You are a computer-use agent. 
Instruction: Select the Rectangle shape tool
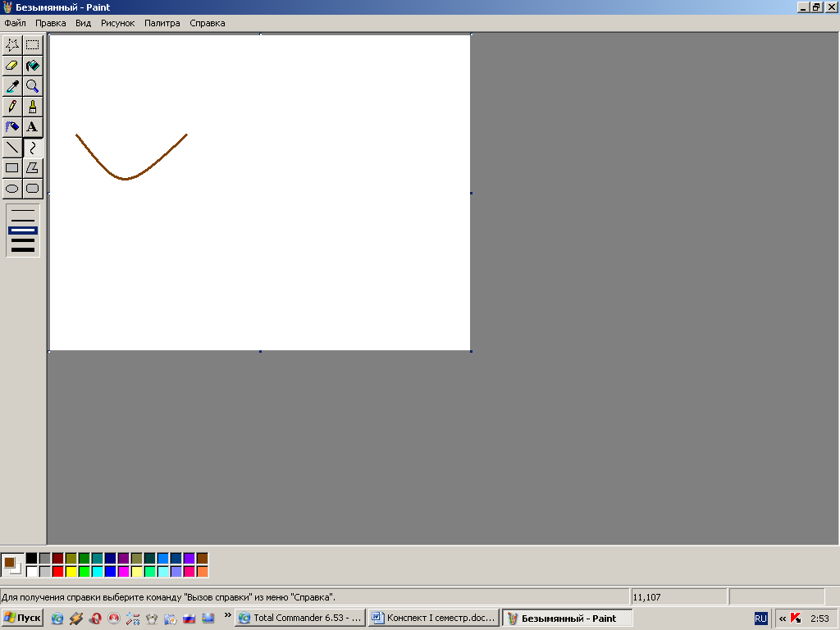[x=12, y=167]
